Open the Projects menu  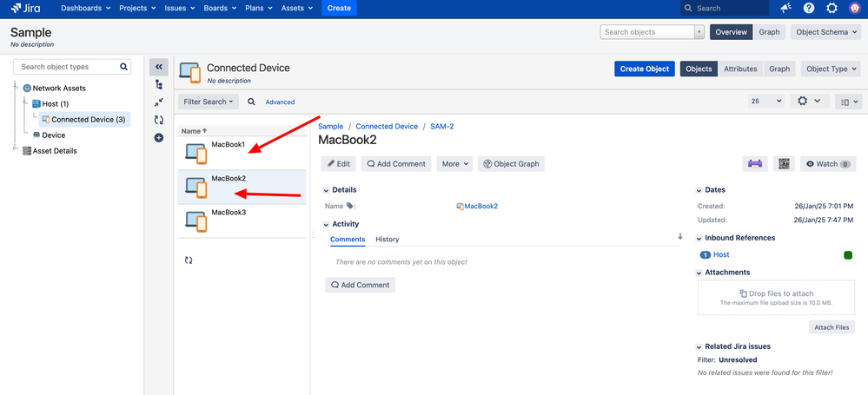(136, 9)
